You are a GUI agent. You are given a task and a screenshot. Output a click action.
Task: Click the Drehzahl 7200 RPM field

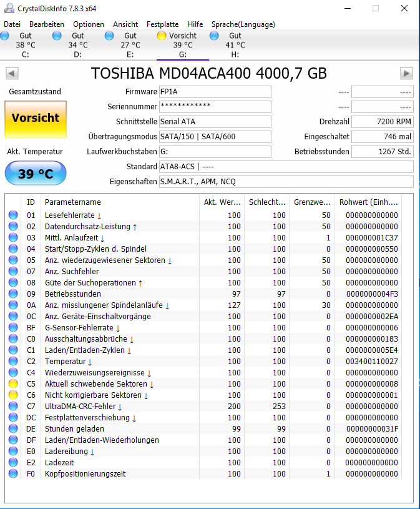(x=383, y=122)
